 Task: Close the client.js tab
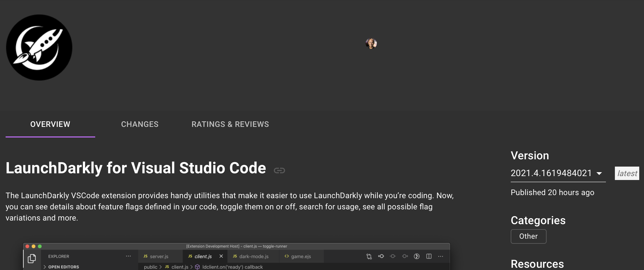tap(221, 256)
